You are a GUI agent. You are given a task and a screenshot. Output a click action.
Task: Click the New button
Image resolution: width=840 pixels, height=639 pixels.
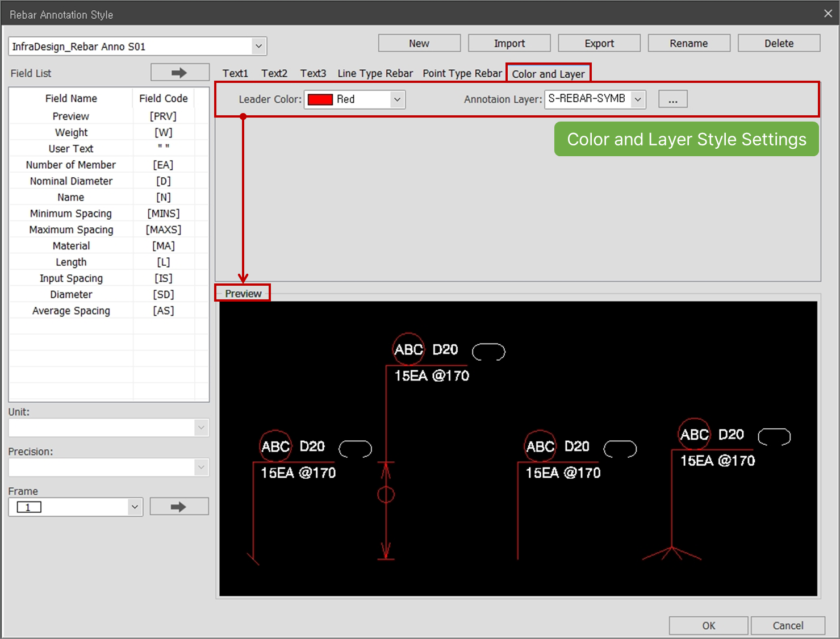coord(419,43)
